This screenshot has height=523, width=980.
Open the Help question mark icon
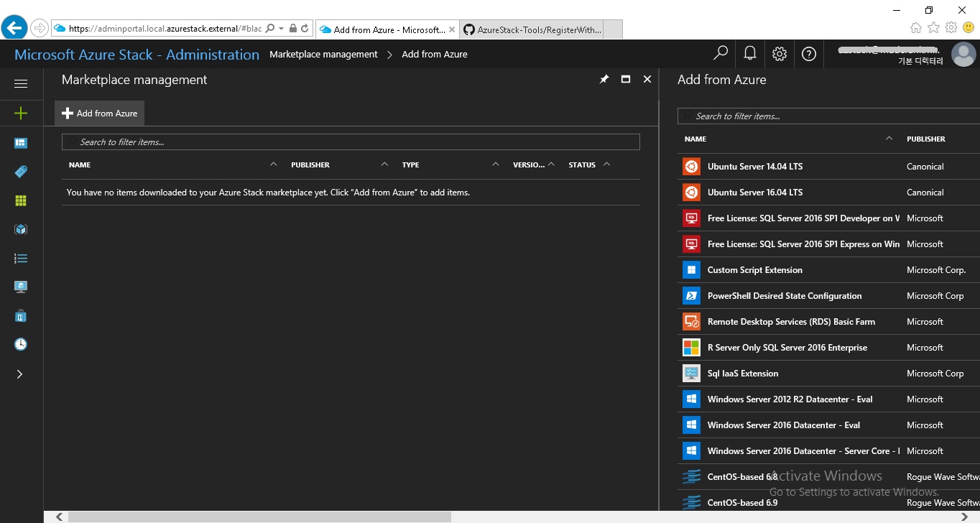809,54
